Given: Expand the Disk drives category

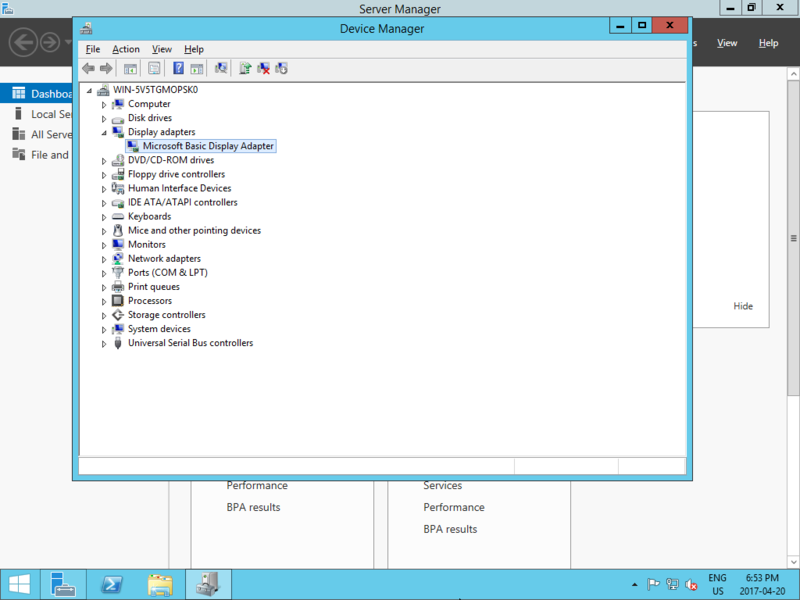Looking at the screenshot, I should coord(104,118).
